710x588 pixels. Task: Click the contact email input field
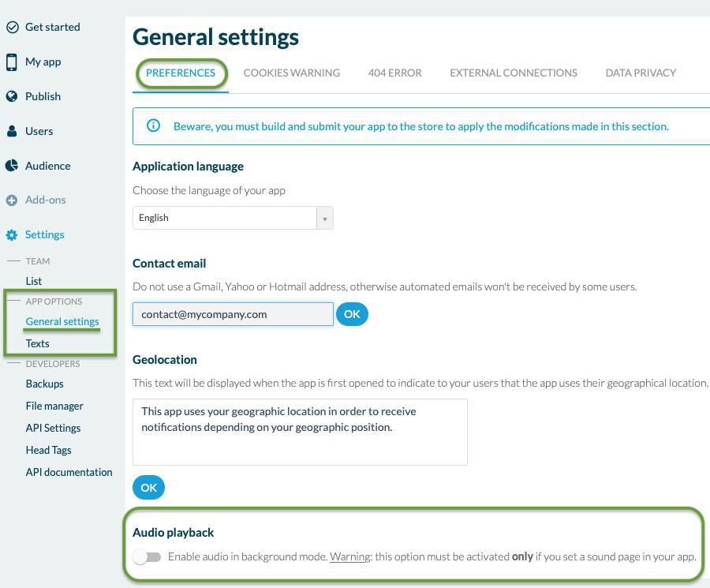click(233, 314)
